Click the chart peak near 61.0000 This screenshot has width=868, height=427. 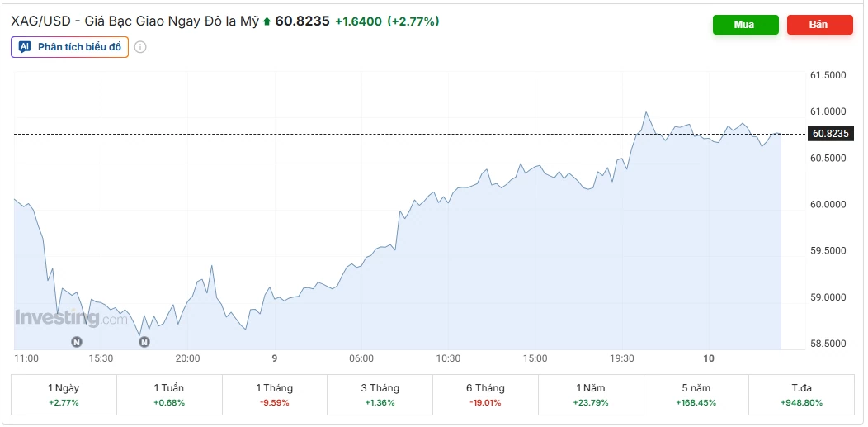[645, 112]
